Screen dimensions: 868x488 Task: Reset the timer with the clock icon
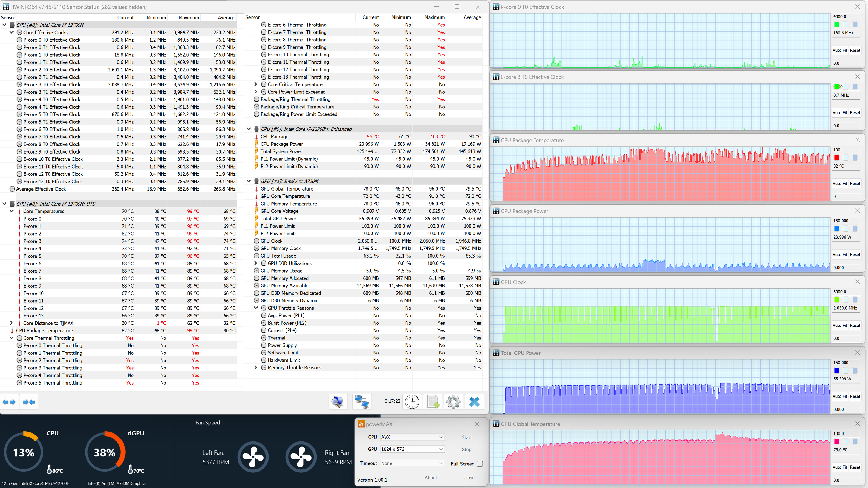pos(412,402)
